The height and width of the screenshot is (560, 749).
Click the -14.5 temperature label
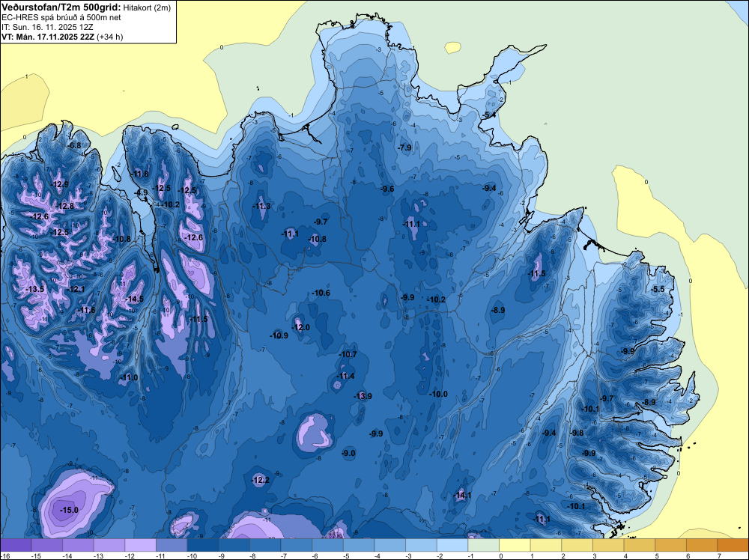pos(134,299)
